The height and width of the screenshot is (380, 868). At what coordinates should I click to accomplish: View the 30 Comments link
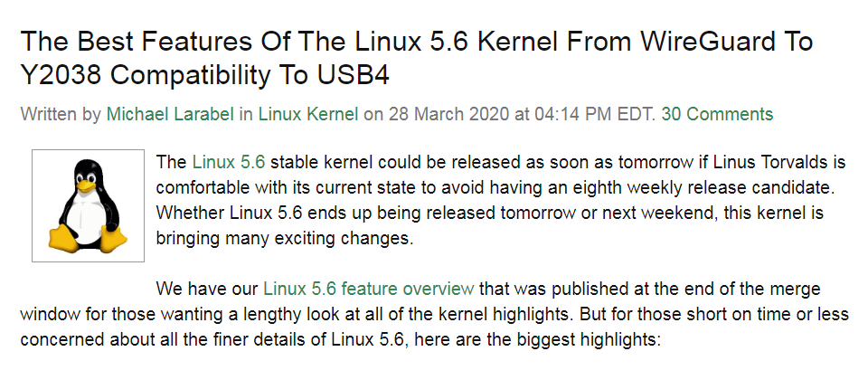(x=717, y=114)
